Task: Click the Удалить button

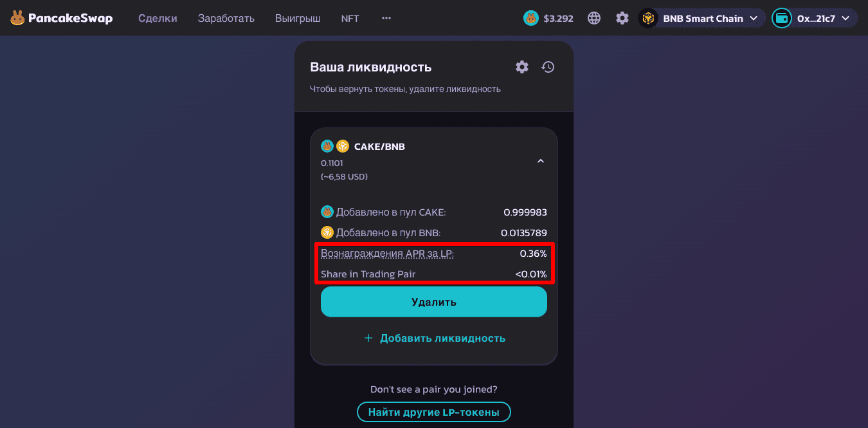Action: tap(434, 302)
